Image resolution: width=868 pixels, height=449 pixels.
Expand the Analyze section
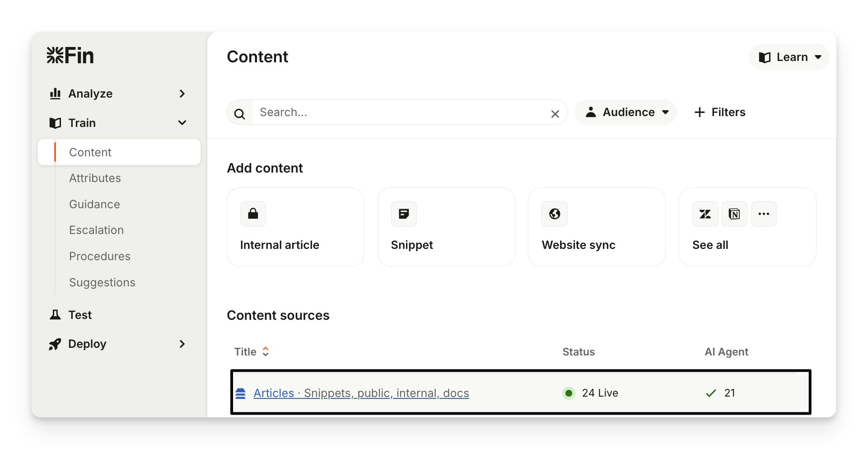click(182, 94)
